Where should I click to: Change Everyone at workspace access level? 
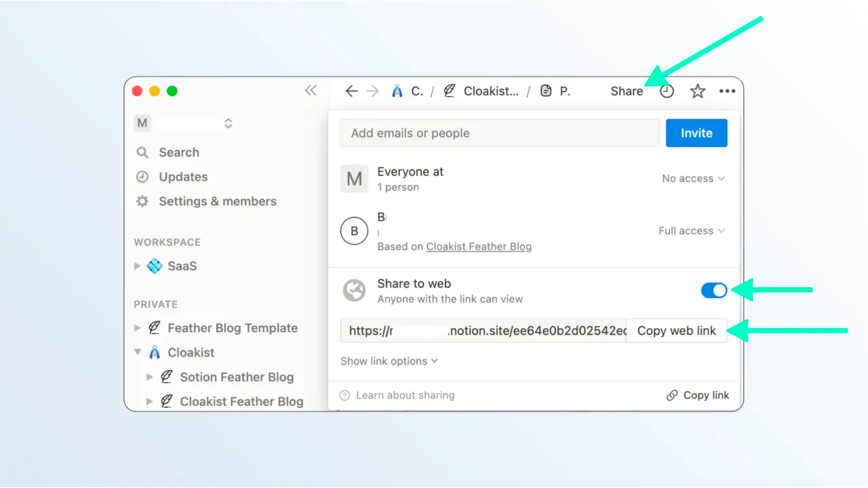pyautogui.click(x=693, y=178)
